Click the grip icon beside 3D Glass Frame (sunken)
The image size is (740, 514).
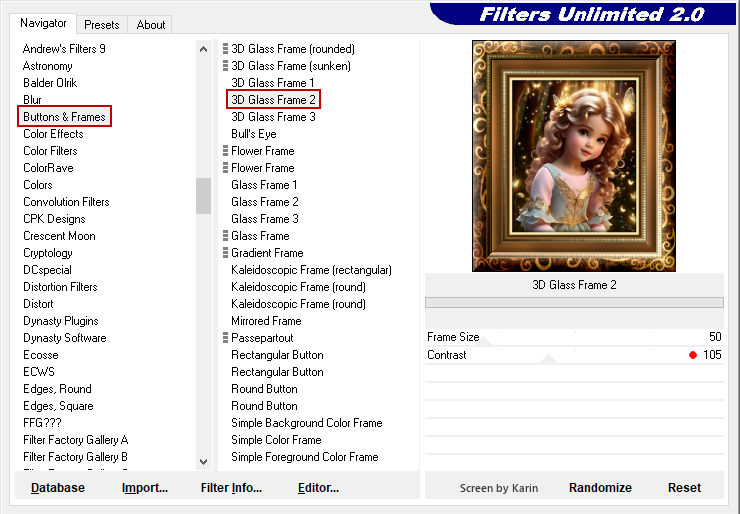point(226,66)
